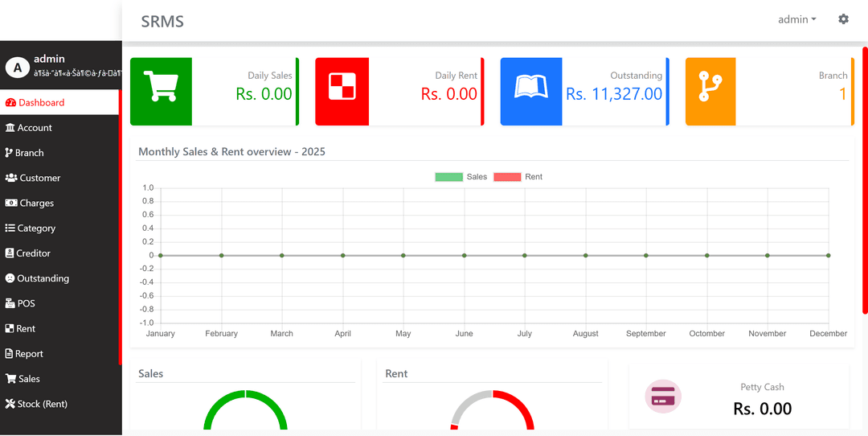
Task: Go to the Outstanding sidebar item
Action: (x=59, y=278)
